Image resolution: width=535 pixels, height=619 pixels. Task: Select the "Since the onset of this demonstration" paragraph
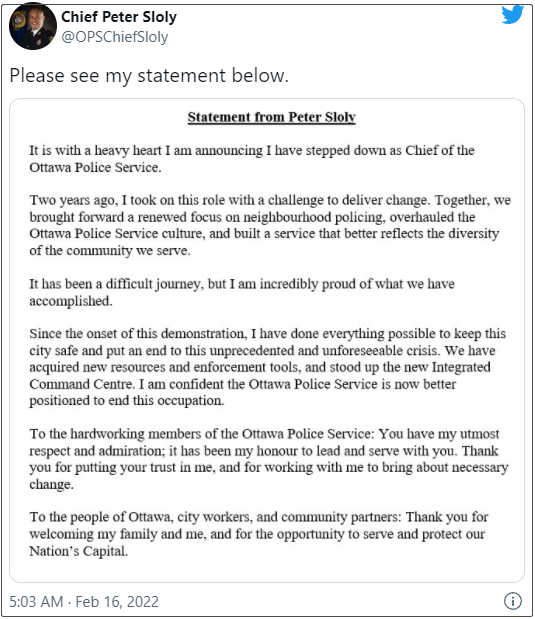(267, 367)
